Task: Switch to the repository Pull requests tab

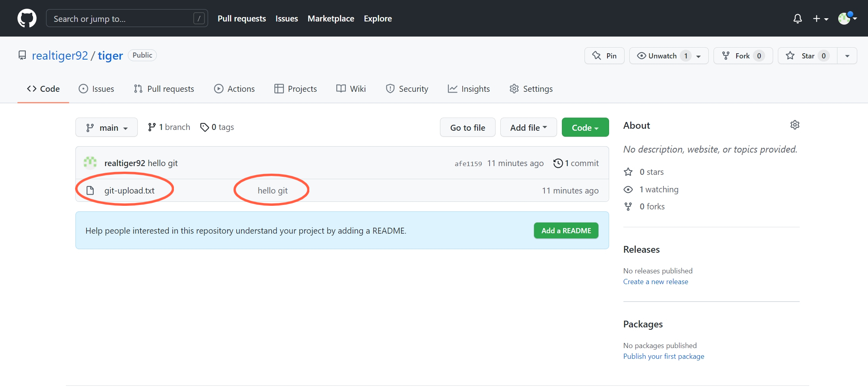Action: [164, 89]
